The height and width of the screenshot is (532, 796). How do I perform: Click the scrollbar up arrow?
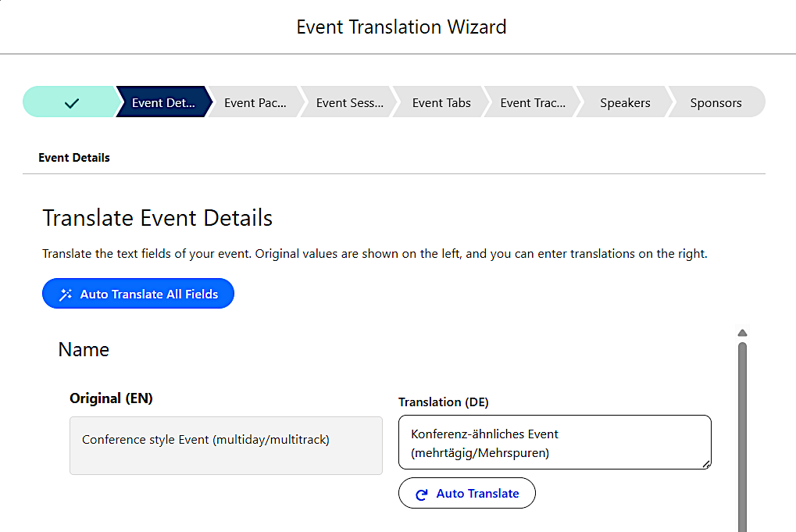[x=742, y=333]
